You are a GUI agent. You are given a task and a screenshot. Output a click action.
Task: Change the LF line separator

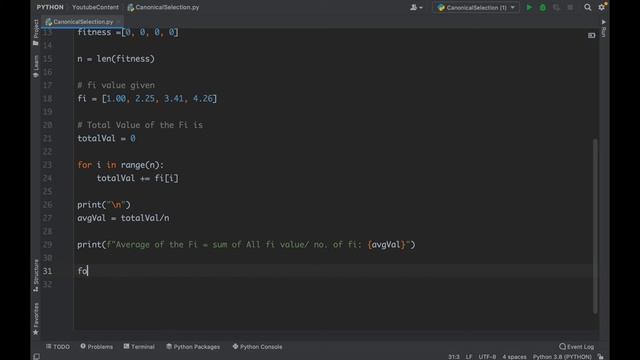click(469, 357)
